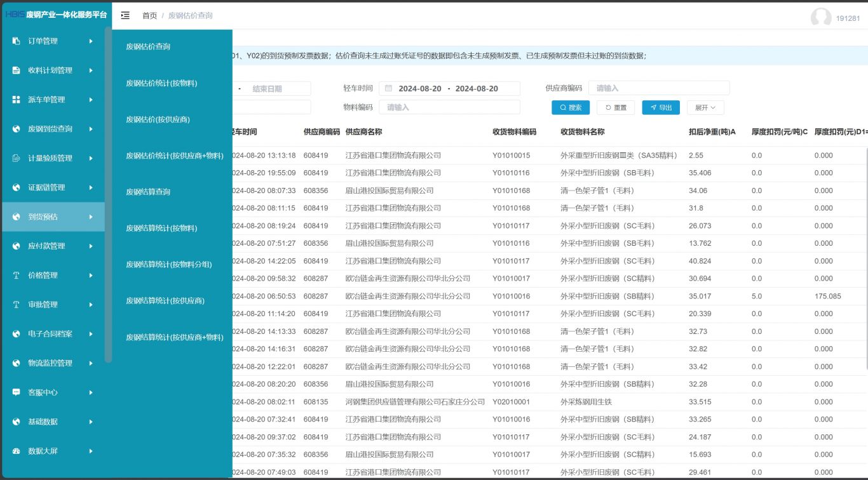This screenshot has height=480, width=868.
Task: Open 废钢结算统计(按供应商) submenu item
Action: coord(165,301)
